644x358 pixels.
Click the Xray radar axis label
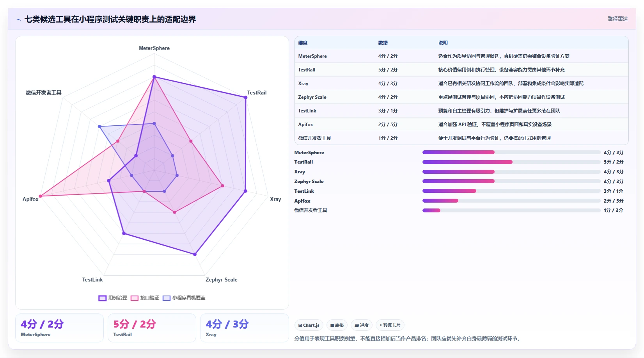coord(275,199)
